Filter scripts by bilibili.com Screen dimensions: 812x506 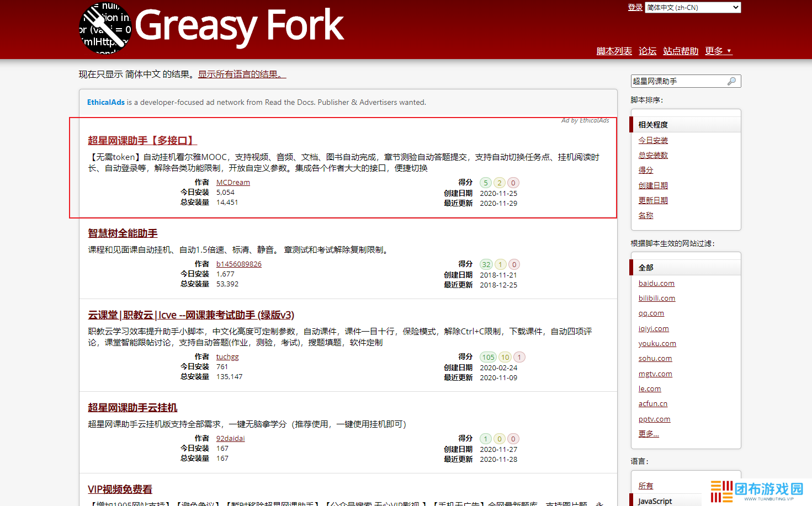click(x=657, y=298)
